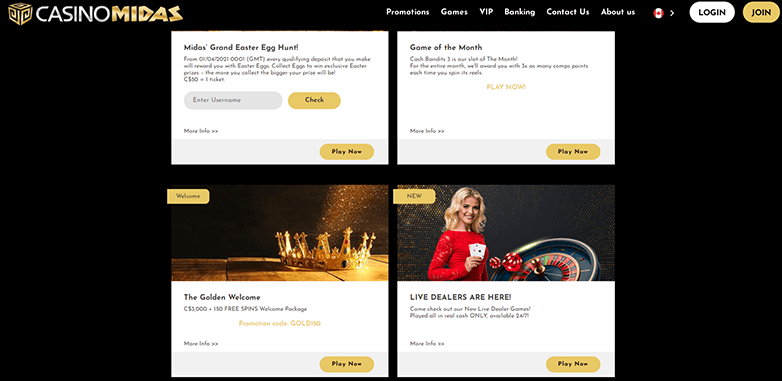Click the Casino Midas logo icon
This screenshot has height=381, width=782.
20,13
